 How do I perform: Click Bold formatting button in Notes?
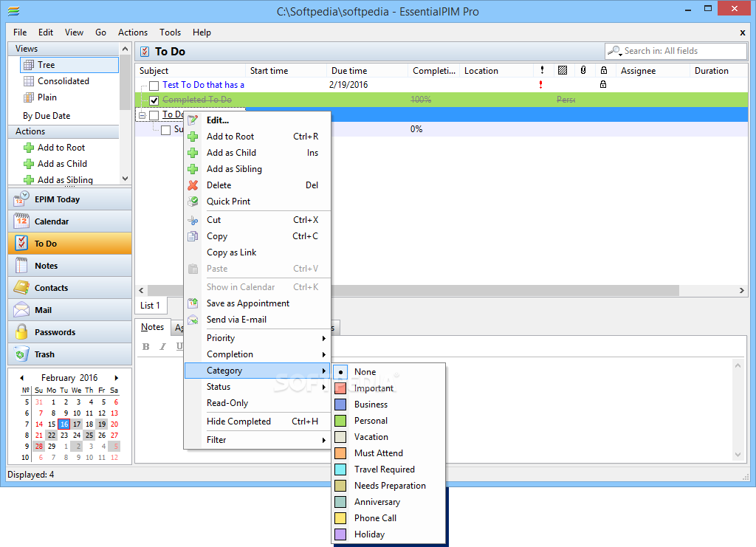click(146, 346)
